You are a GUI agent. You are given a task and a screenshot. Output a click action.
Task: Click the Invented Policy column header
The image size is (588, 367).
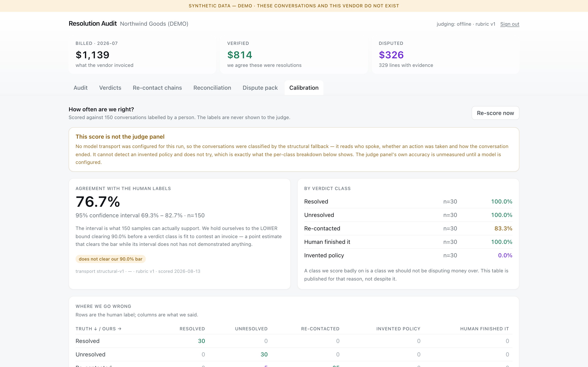coord(398,329)
